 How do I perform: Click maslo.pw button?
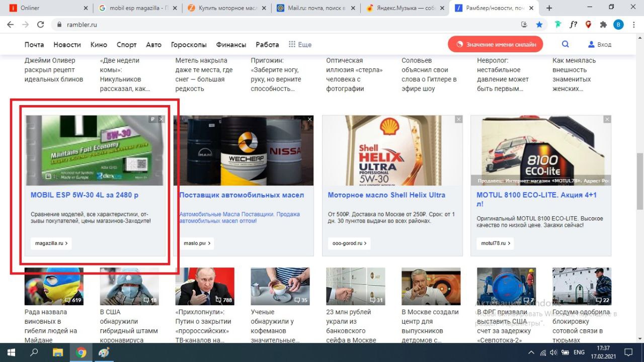197,243
